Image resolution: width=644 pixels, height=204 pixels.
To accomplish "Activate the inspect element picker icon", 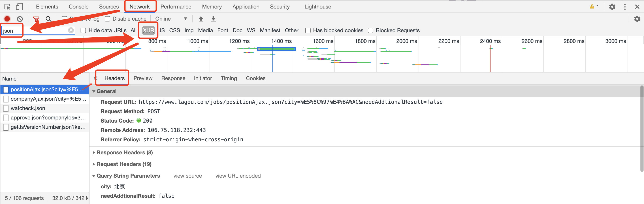I will tap(8, 7).
